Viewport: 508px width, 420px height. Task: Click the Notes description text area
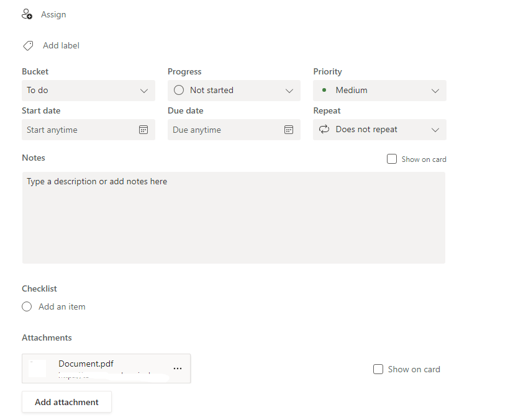(x=234, y=217)
